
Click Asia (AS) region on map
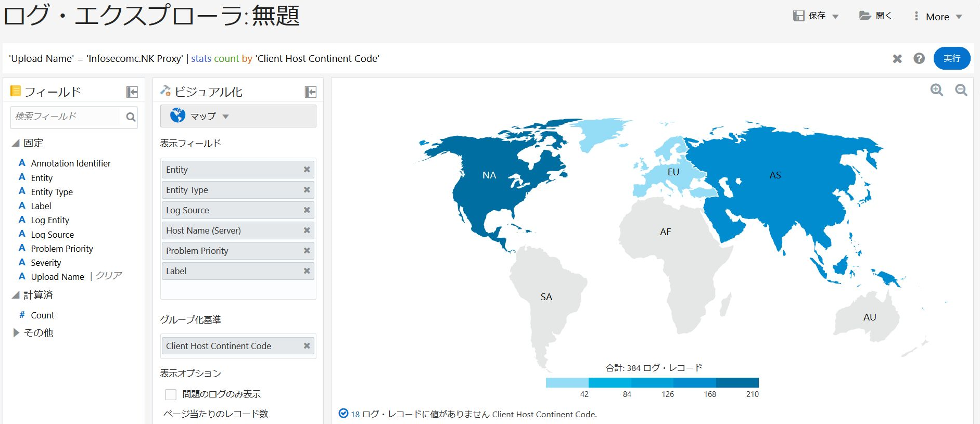point(775,175)
